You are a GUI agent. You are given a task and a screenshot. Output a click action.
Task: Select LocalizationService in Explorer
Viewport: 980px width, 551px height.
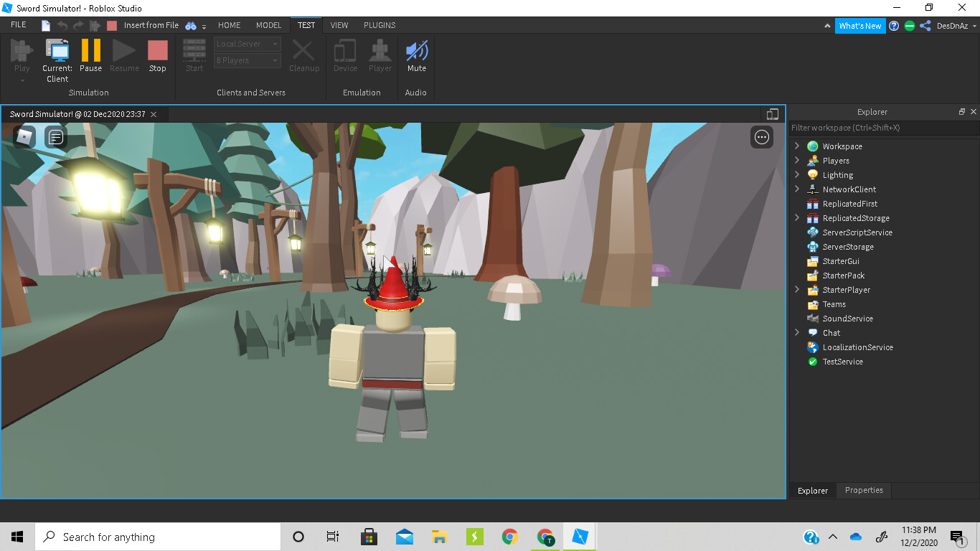(858, 347)
